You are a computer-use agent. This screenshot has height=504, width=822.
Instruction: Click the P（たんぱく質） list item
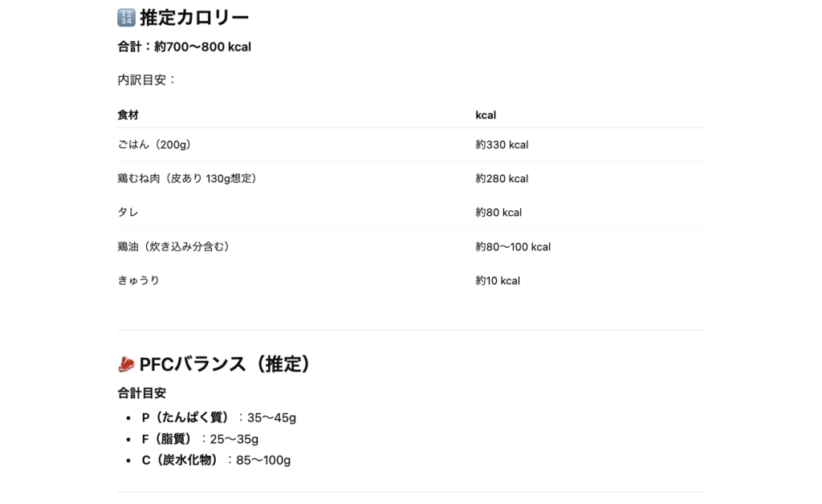pyautogui.click(x=218, y=418)
